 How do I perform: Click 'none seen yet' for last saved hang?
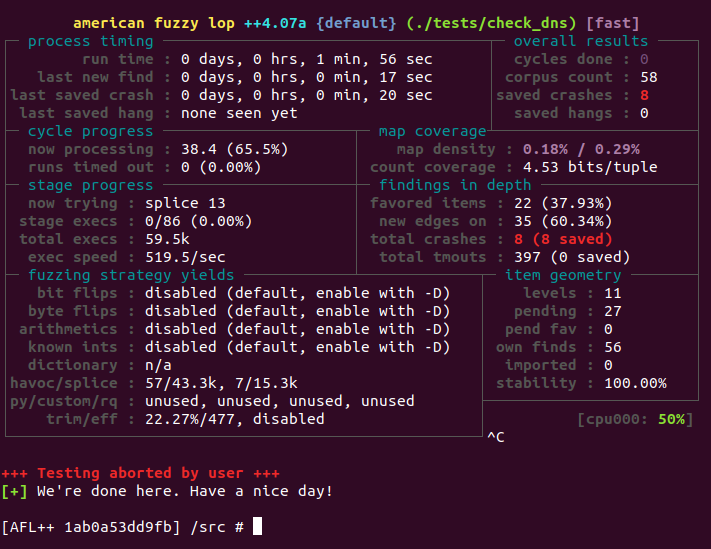(x=239, y=113)
